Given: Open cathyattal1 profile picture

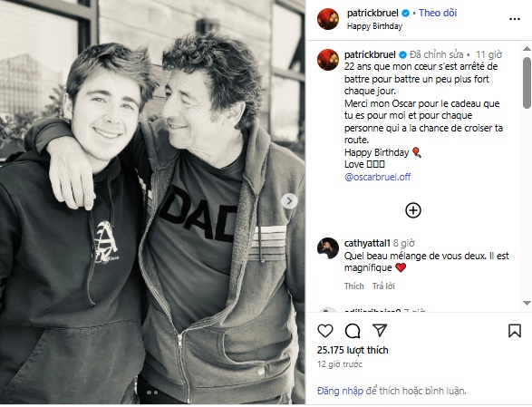Looking at the screenshot, I should (x=328, y=248).
